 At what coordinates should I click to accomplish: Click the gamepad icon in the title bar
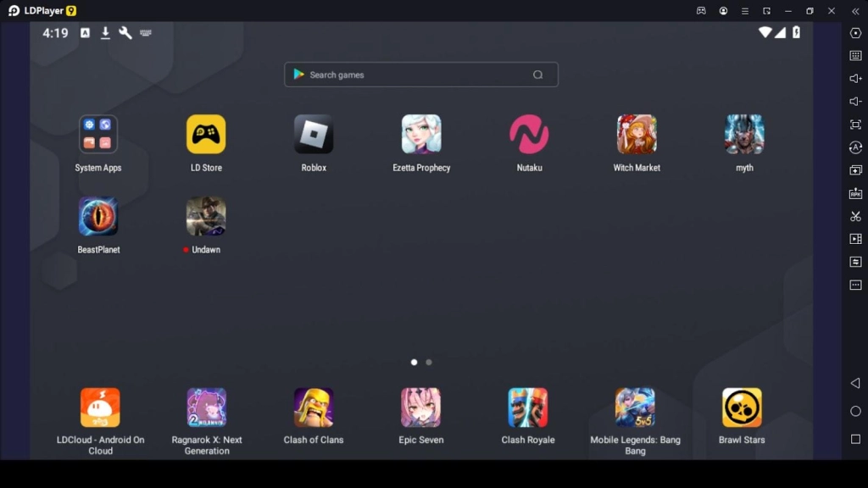tap(701, 10)
